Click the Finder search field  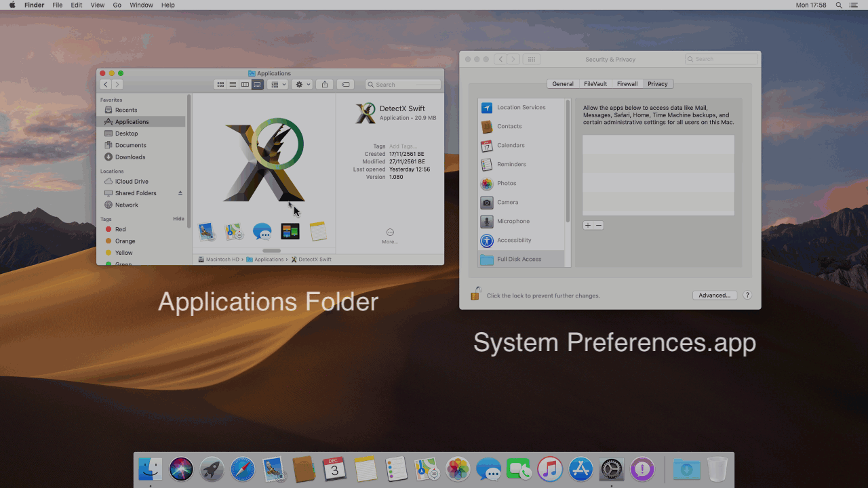coord(403,85)
